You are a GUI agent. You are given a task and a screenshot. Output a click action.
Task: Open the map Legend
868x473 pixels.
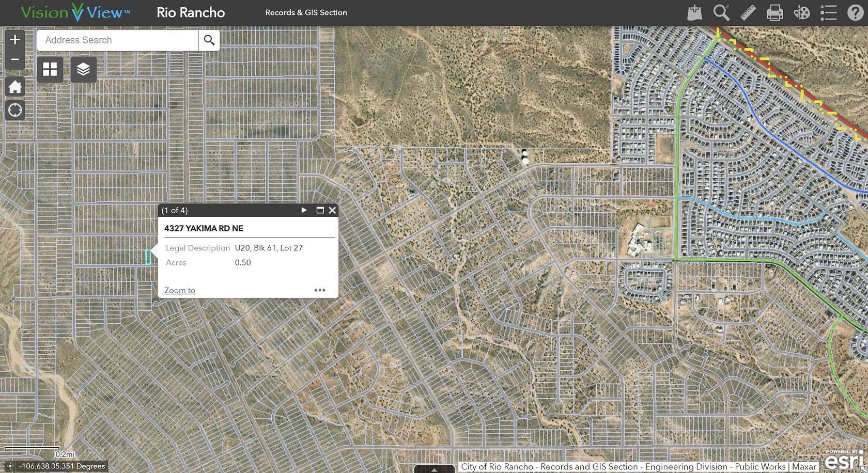[828, 12]
